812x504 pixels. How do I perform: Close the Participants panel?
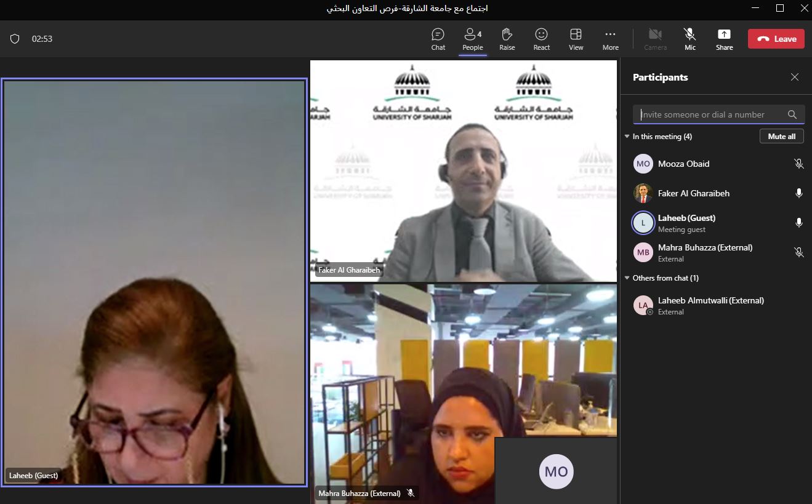click(x=794, y=77)
